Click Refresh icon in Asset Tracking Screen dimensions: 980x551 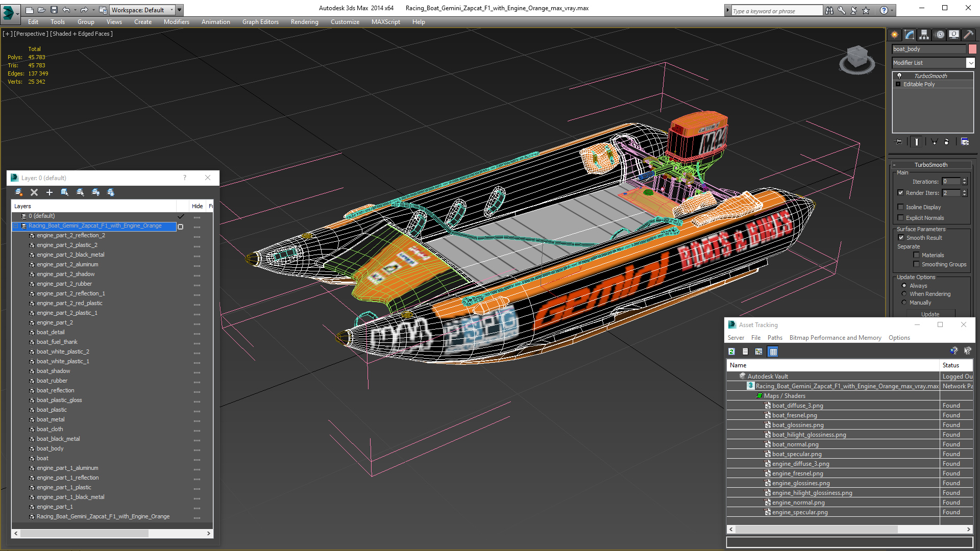point(731,352)
